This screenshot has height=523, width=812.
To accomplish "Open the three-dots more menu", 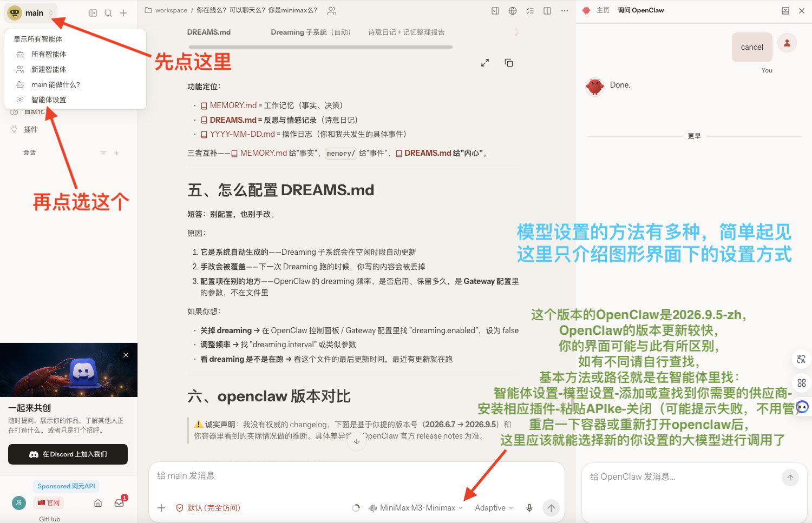I will [x=565, y=11].
